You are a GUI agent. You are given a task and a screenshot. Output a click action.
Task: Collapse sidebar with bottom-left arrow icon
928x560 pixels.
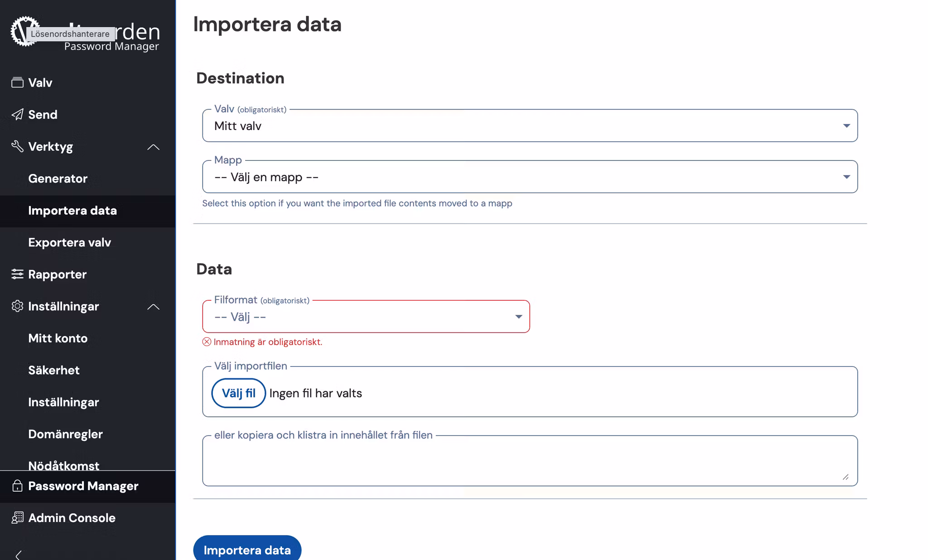coord(18,555)
